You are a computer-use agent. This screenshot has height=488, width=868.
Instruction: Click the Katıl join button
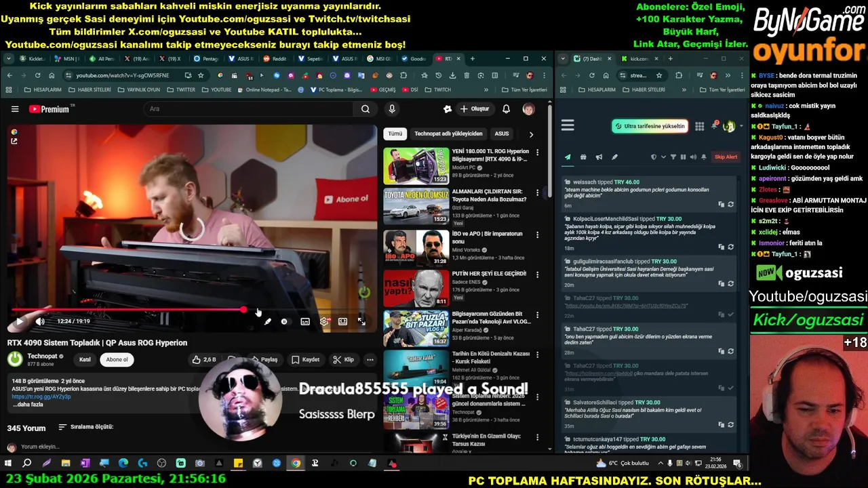click(85, 359)
